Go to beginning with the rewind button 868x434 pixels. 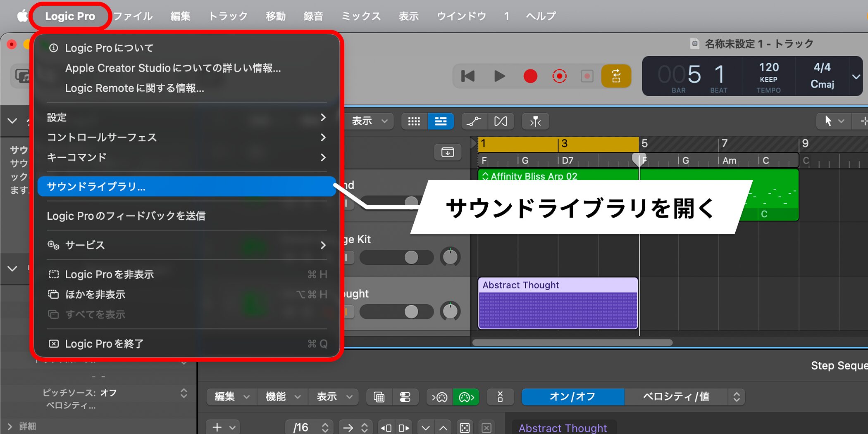tap(468, 76)
